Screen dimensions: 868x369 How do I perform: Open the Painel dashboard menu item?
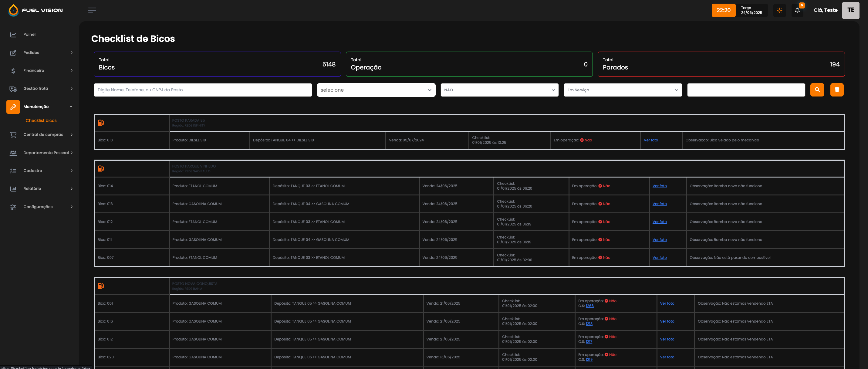pos(29,34)
